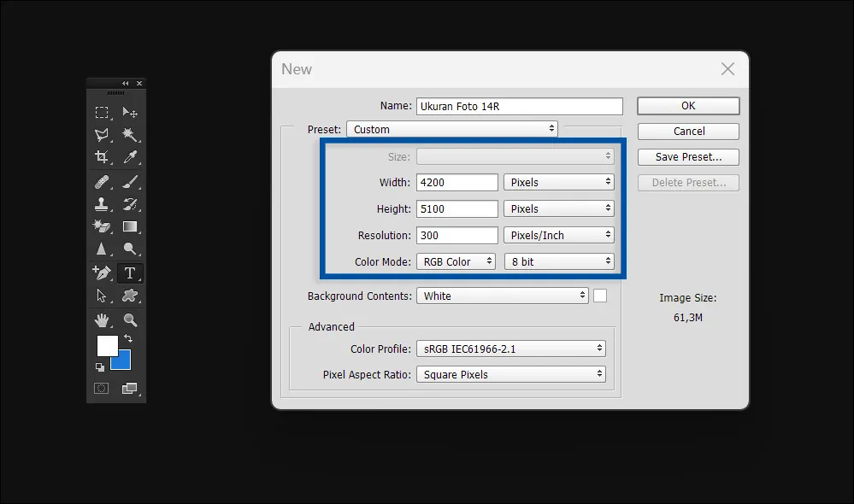The height and width of the screenshot is (504, 854).
Task: Select the Move tool
Action: click(130, 112)
